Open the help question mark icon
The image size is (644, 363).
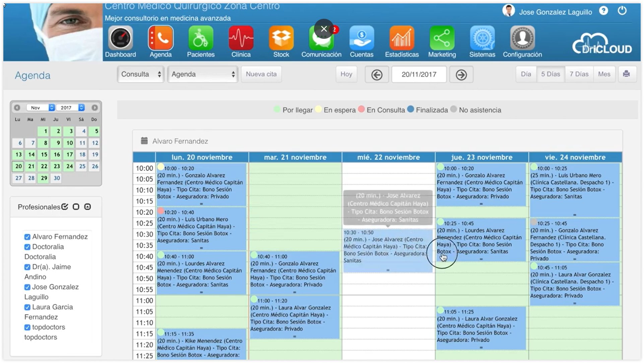click(603, 11)
